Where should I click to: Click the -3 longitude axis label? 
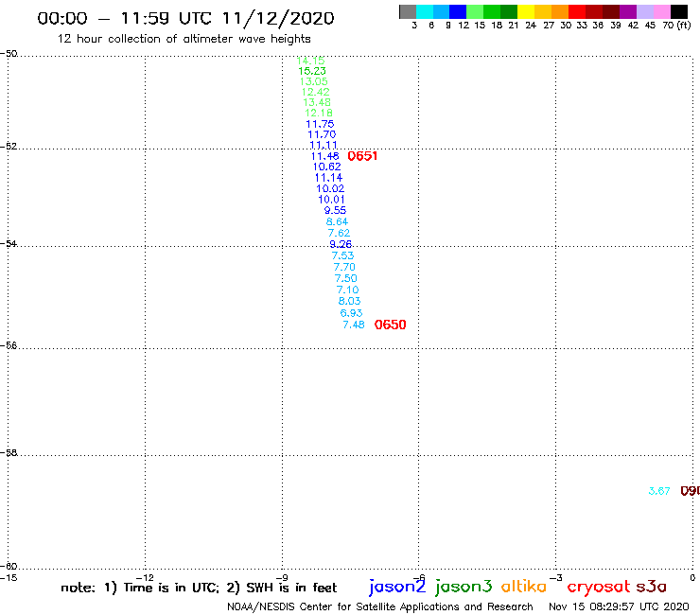click(556, 578)
